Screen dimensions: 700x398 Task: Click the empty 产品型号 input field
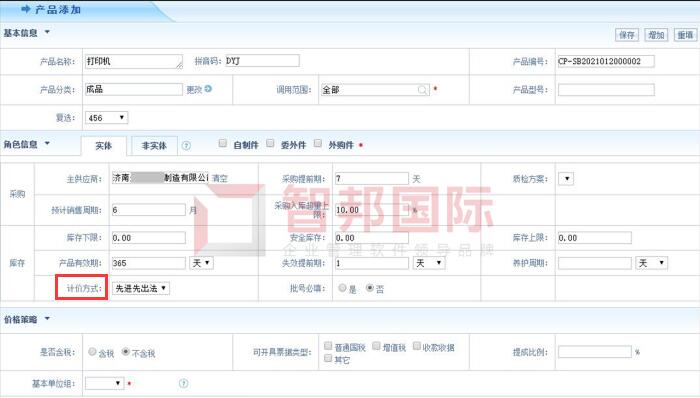606,90
